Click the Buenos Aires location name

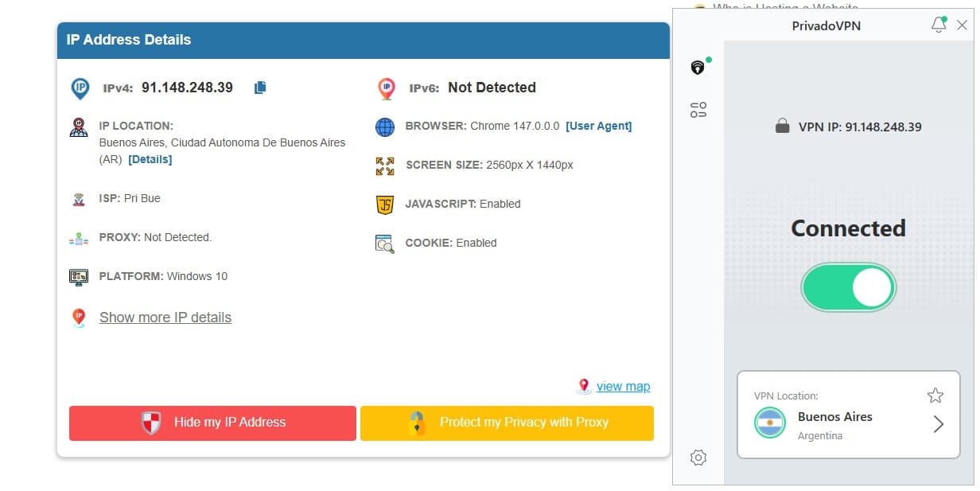tap(834, 417)
